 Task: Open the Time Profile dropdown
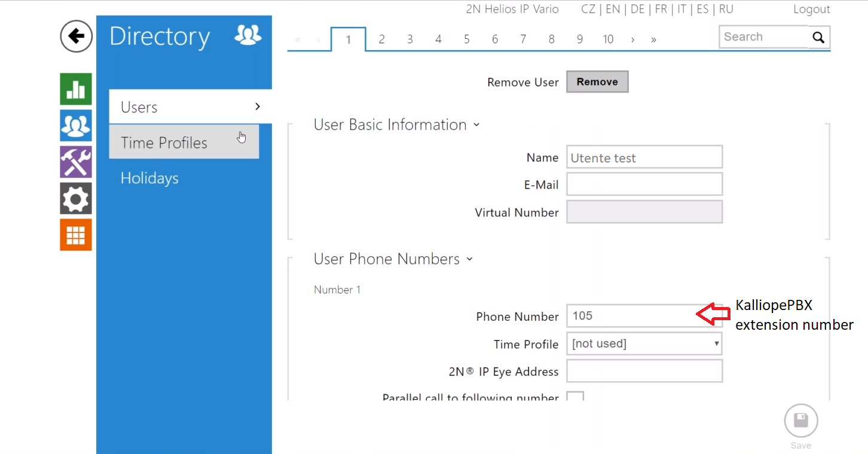pyautogui.click(x=644, y=344)
